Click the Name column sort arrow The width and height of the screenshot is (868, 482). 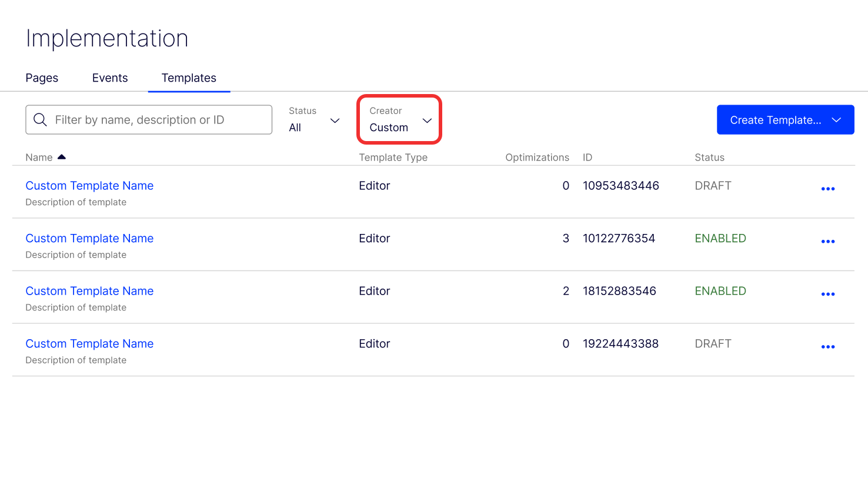click(x=62, y=157)
